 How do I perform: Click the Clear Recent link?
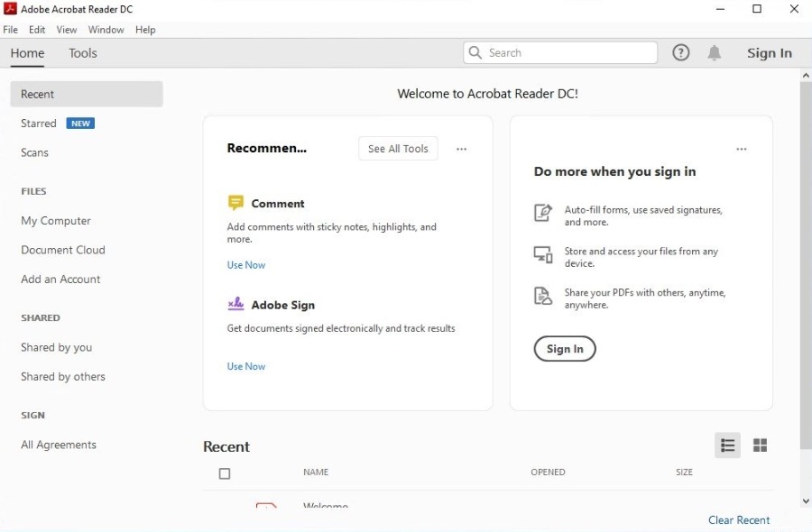click(x=739, y=520)
